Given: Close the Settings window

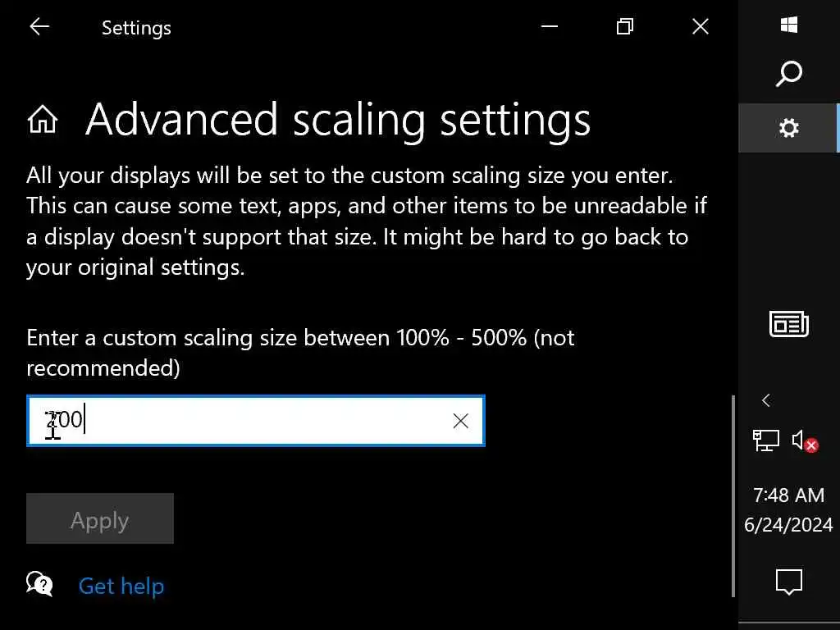Looking at the screenshot, I should [701, 27].
